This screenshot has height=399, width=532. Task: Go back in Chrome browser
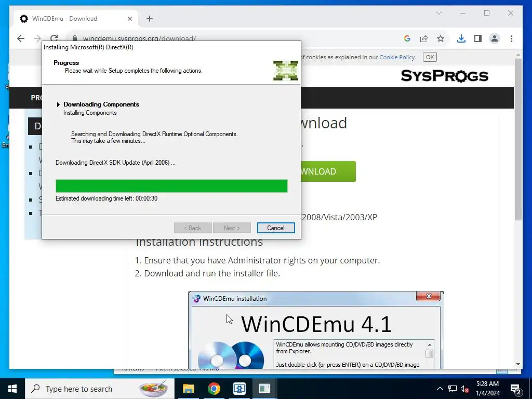[21, 38]
